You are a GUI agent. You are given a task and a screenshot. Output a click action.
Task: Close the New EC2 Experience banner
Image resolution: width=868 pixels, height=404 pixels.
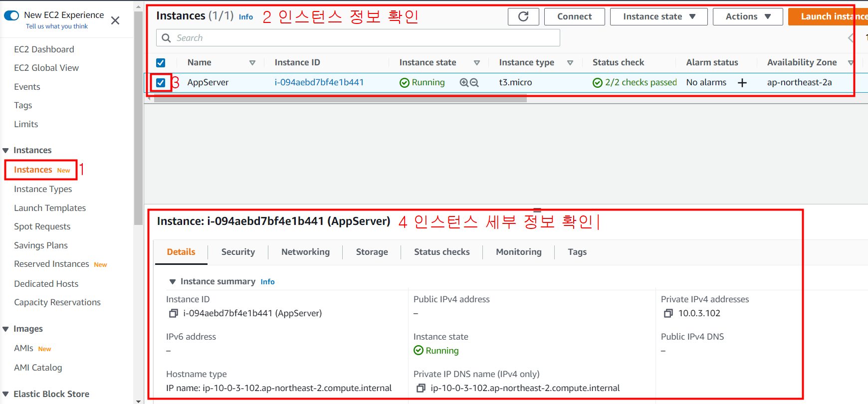(115, 20)
